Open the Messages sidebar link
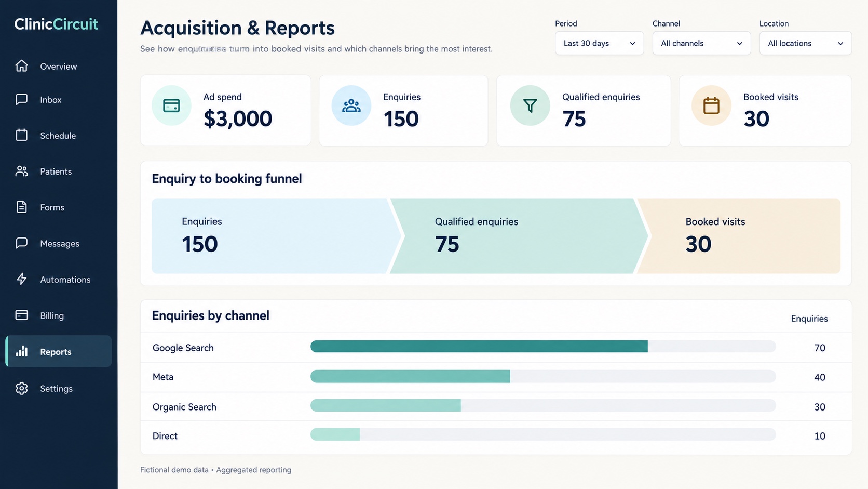This screenshot has width=868, height=489. point(59,243)
